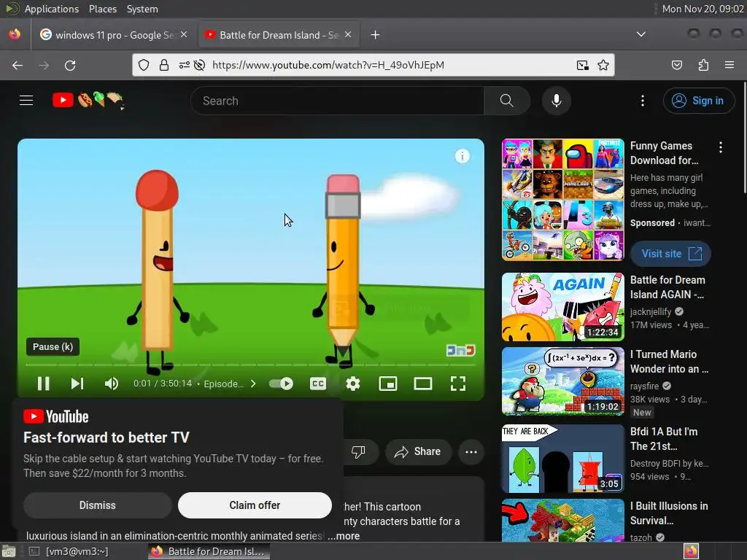Enable miniplayer mode

click(388, 384)
